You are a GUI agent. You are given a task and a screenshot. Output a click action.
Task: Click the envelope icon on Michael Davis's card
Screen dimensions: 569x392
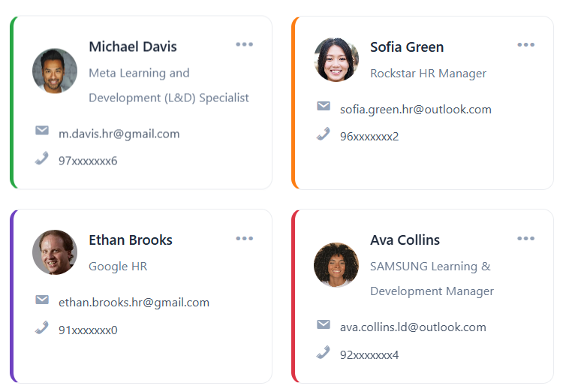point(42,131)
